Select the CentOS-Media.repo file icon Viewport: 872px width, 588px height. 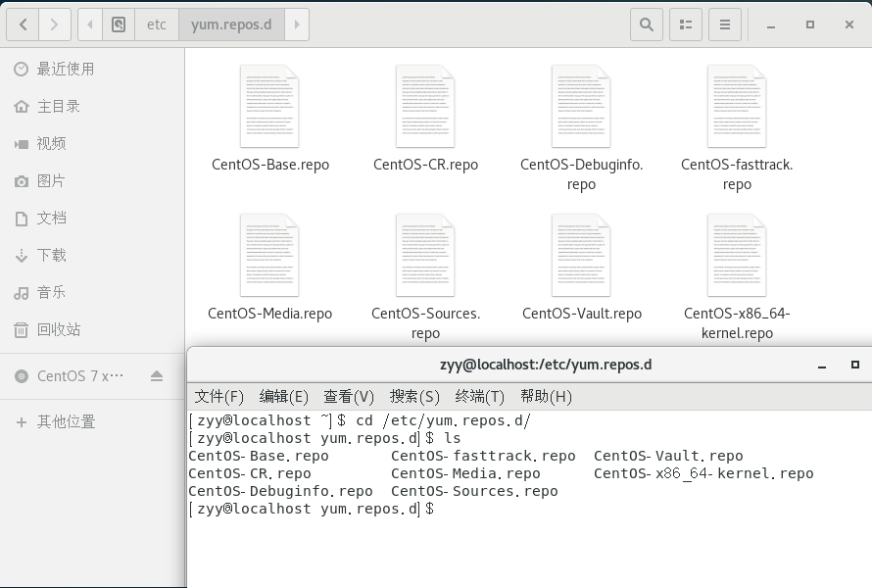[x=269, y=256]
